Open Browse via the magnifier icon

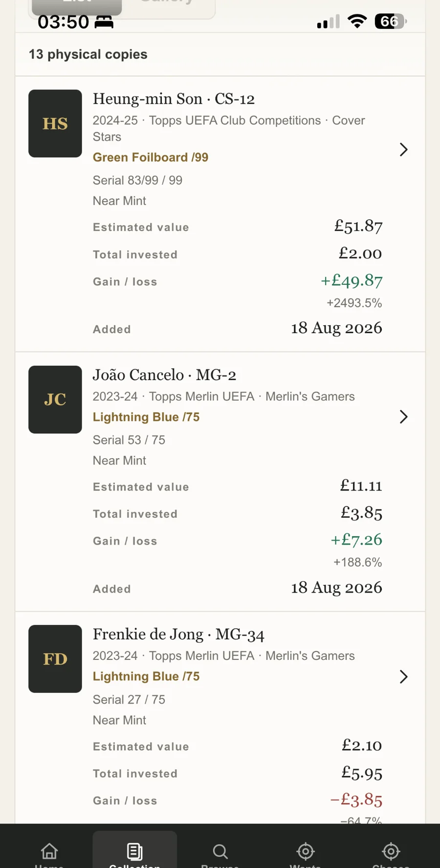tap(220, 851)
